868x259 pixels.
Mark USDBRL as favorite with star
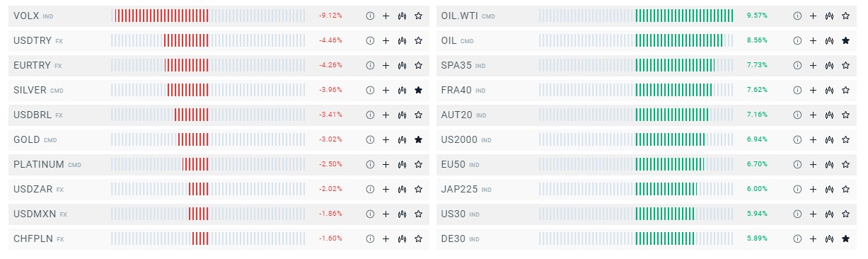pos(418,115)
